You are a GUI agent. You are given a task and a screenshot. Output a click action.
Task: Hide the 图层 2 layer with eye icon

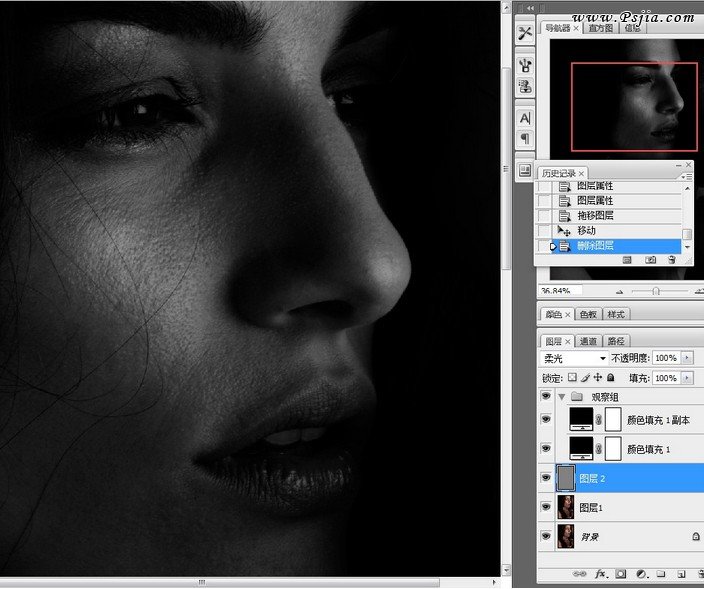click(545, 479)
